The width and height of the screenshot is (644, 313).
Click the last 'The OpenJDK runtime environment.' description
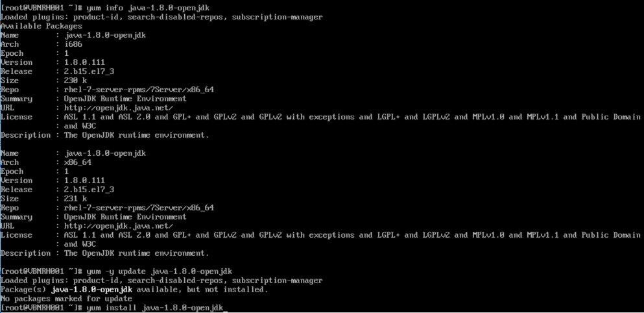pyautogui.click(x=137, y=253)
